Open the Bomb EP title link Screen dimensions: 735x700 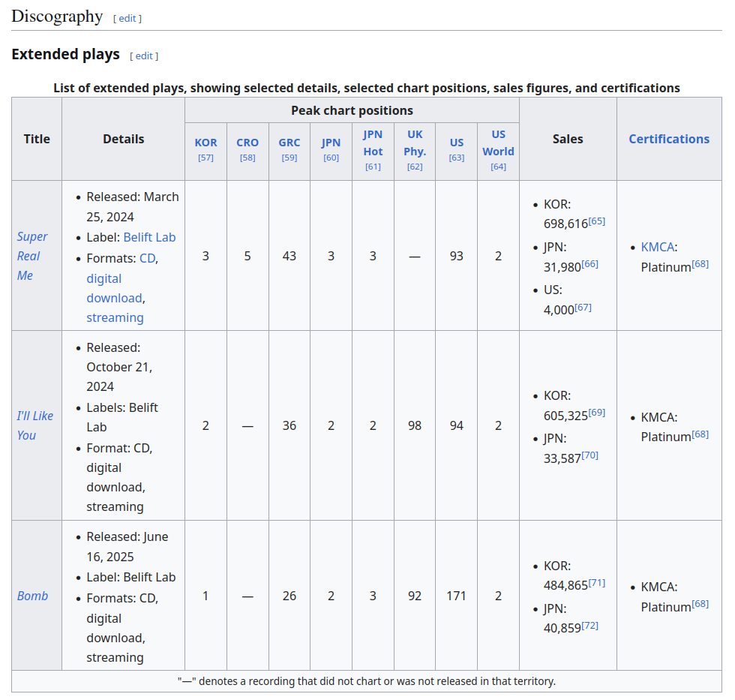coord(32,596)
